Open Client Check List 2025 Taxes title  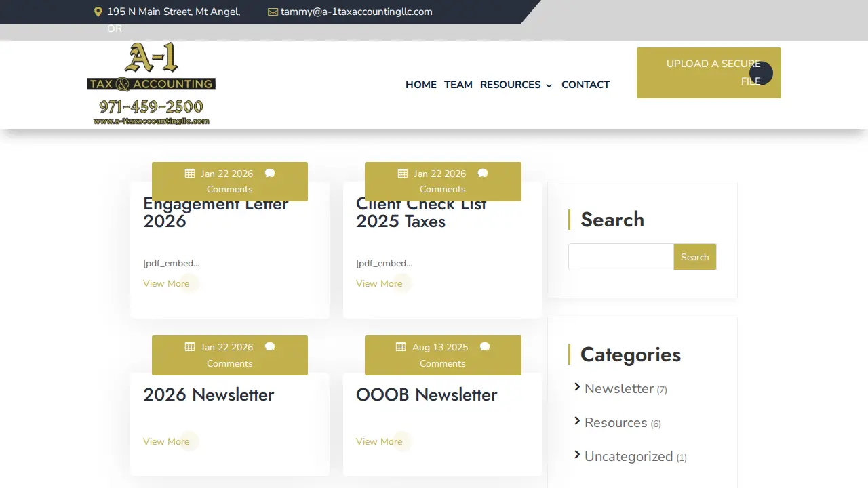(421, 213)
